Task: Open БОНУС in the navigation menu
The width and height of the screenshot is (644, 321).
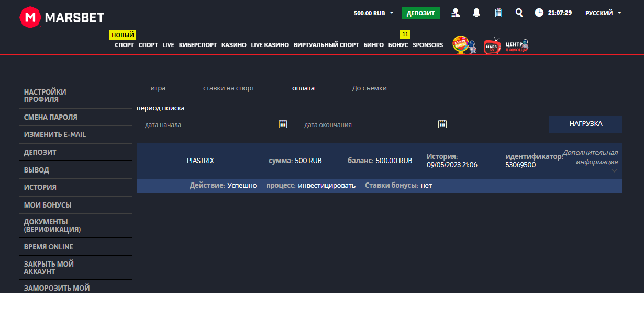Action: click(x=398, y=45)
